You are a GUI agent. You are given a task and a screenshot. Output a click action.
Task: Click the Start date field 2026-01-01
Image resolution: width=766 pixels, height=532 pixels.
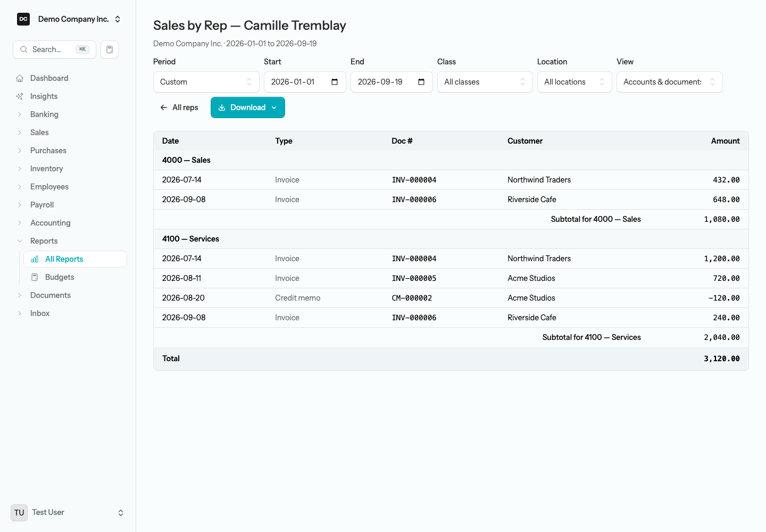305,82
